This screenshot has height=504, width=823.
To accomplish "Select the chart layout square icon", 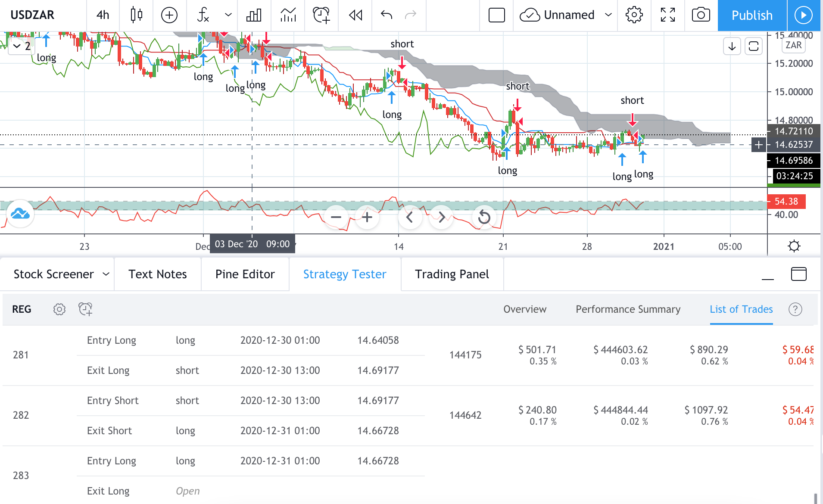I will [496, 15].
